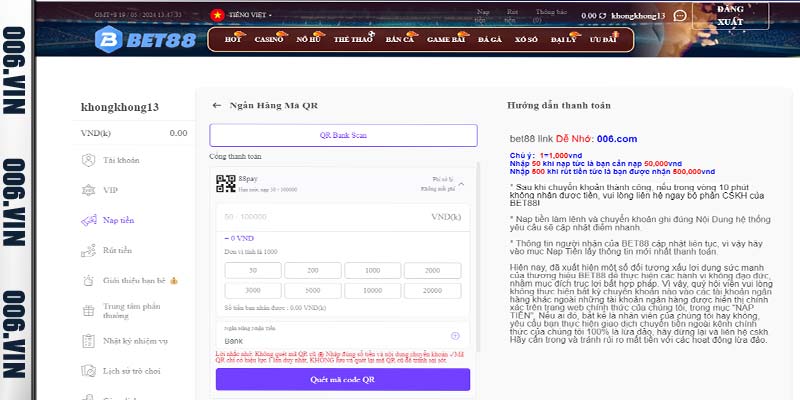Open the Bank selection field

[x=342, y=335]
